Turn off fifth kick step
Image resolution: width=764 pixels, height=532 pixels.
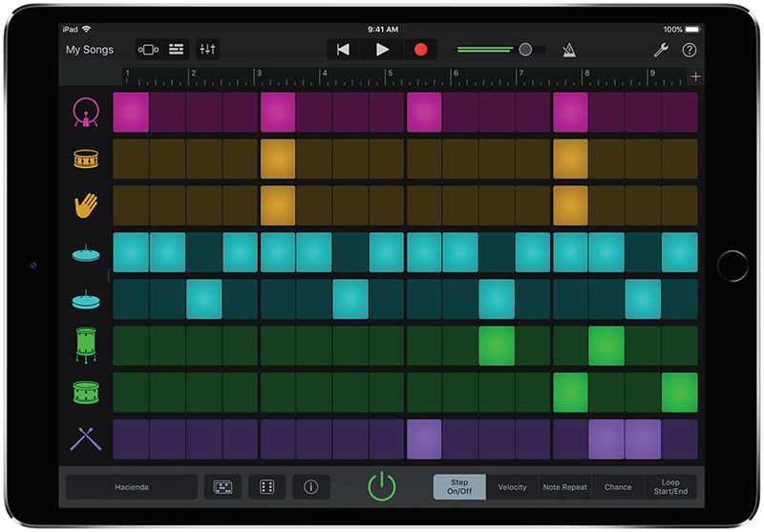click(278, 112)
